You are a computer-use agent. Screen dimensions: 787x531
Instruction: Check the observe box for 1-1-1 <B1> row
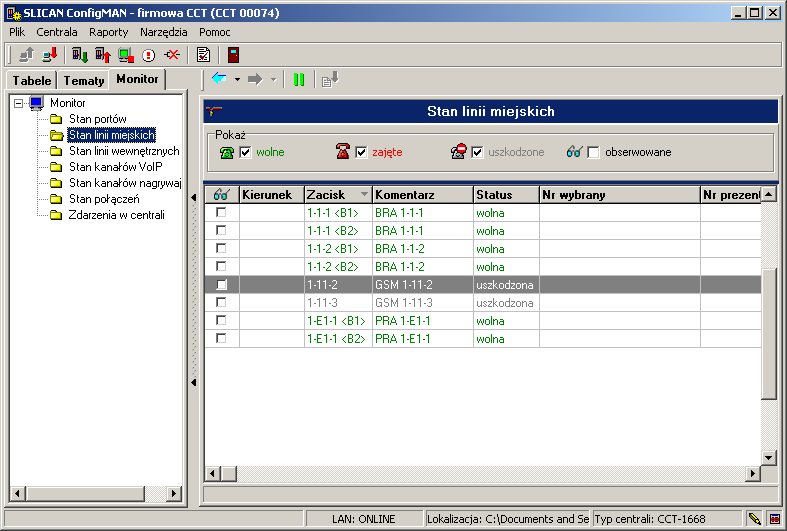pos(221,212)
